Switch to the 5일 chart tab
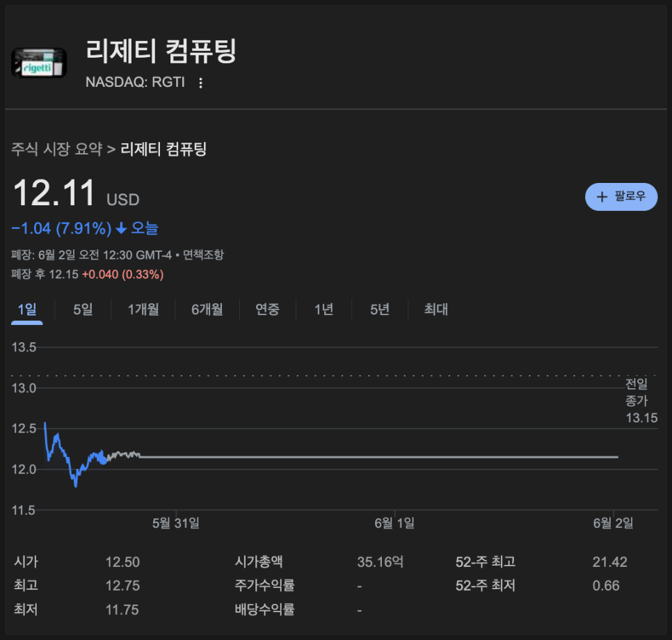672x640 pixels. pos(83,310)
